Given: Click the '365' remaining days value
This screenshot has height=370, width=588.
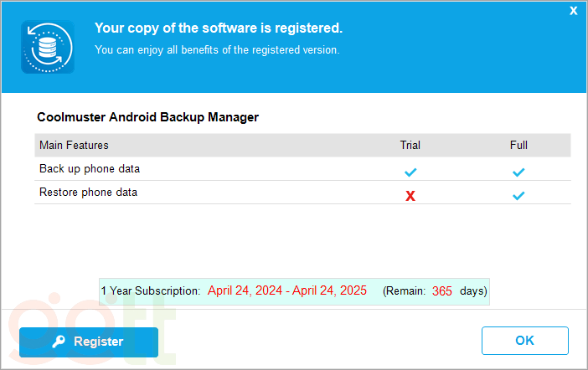Looking at the screenshot, I should click(441, 291).
